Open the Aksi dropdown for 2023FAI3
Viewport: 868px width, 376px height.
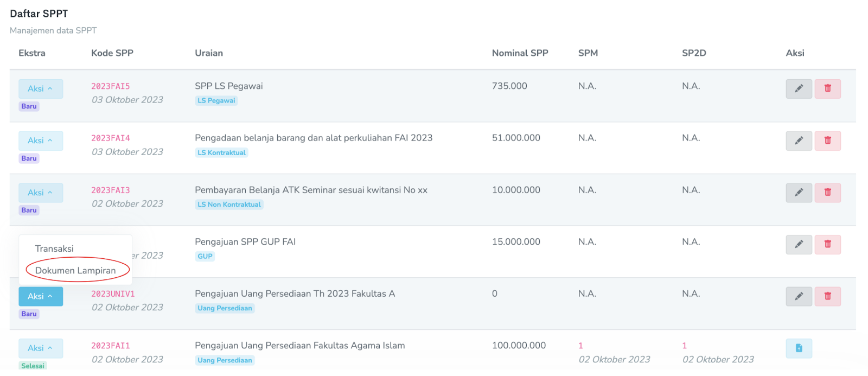click(x=40, y=193)
